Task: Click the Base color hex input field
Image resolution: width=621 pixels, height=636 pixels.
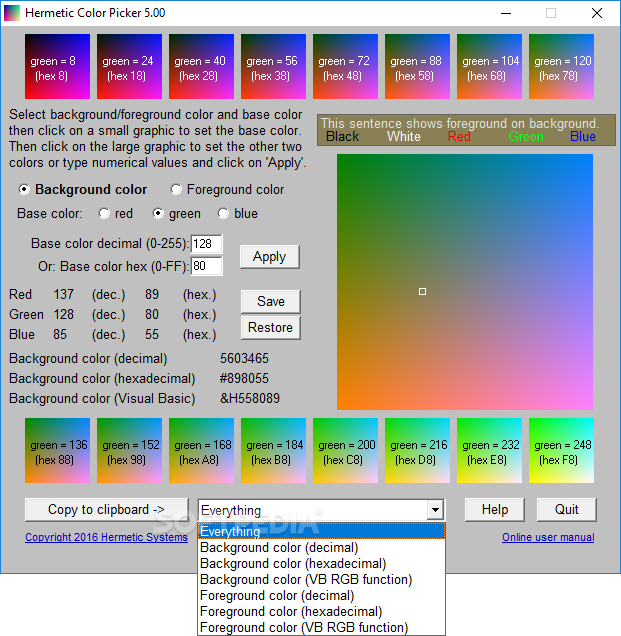Action: pos(206,266)
